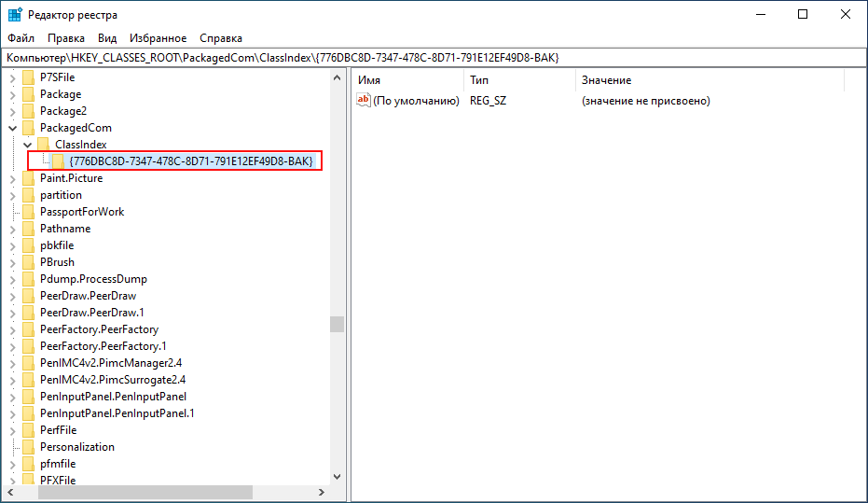This screenshot has height=503, width=868.
Task: Expand the Paint.Picture key
Action: click(x=13, y=178)
